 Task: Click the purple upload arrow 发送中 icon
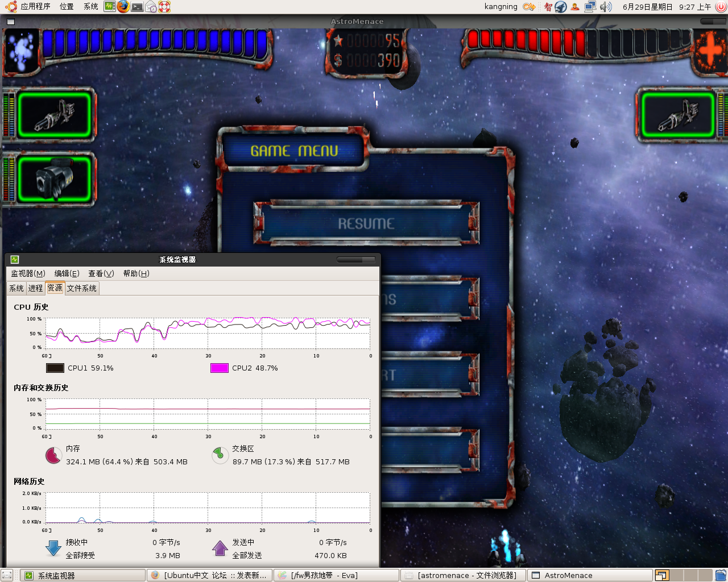coord(220,548)
